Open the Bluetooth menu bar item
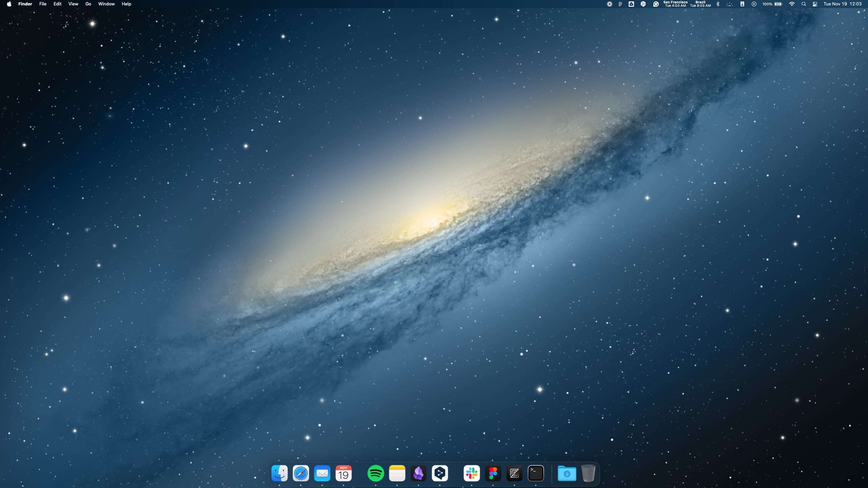 (x=718, y=4)
